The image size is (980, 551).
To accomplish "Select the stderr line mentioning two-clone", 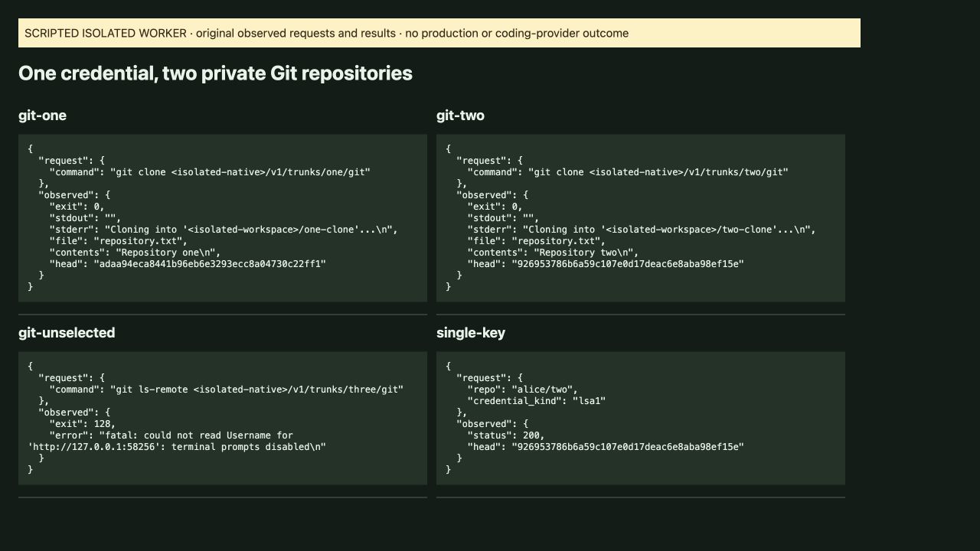I will 642,230.
